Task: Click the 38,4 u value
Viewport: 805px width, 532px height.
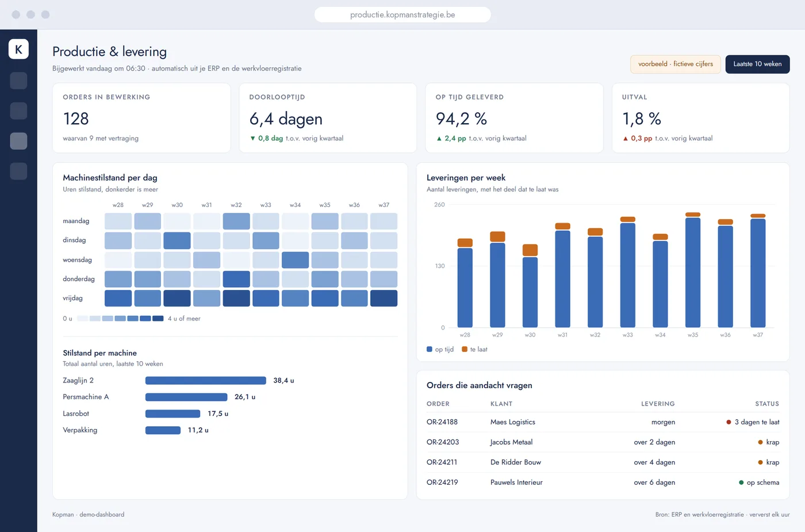Action: point(283,380)
